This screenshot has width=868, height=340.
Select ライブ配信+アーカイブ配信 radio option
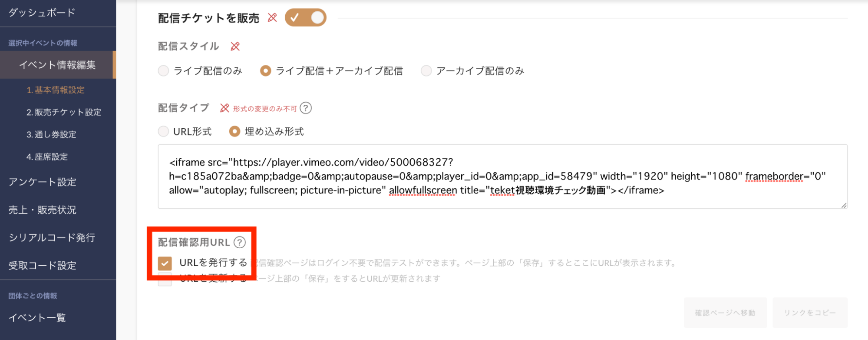pos(265,70)
